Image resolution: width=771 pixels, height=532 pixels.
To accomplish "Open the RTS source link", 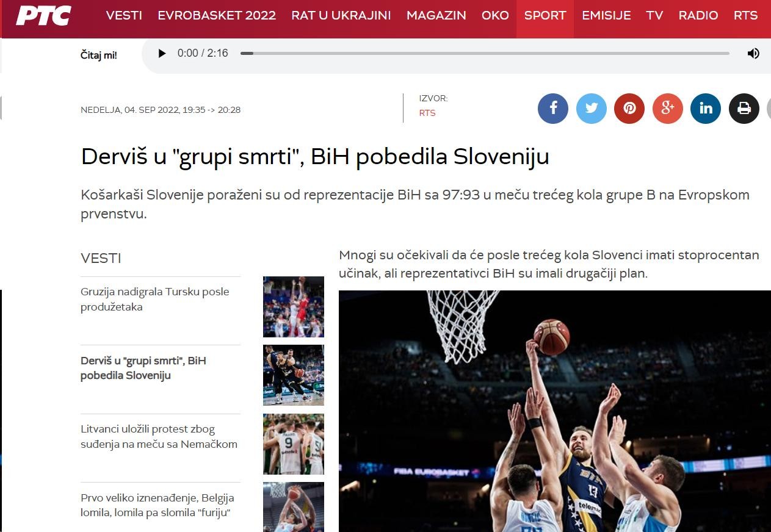I will (427, 113).
